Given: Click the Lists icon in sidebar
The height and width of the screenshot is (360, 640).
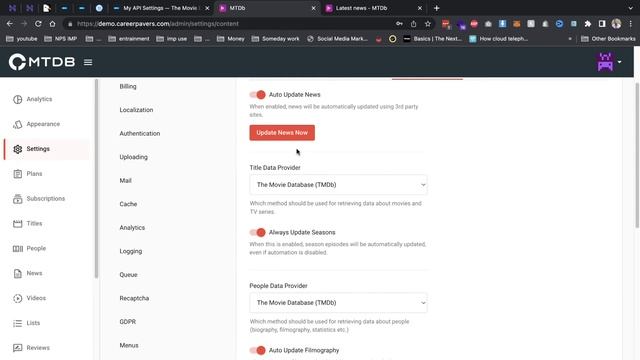Looking at the screenshot, I should 18,323.
